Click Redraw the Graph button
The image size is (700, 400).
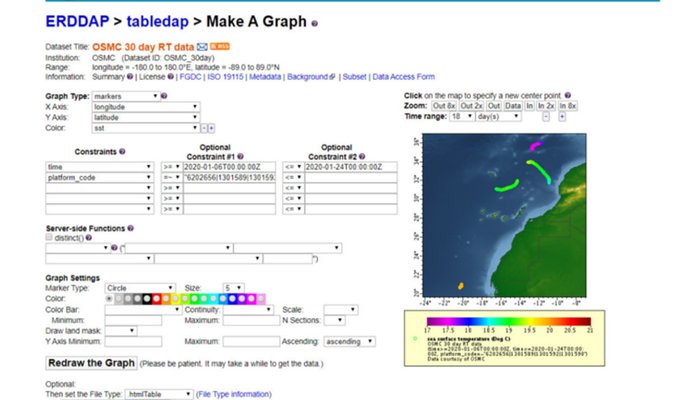[x=91, y=362]
